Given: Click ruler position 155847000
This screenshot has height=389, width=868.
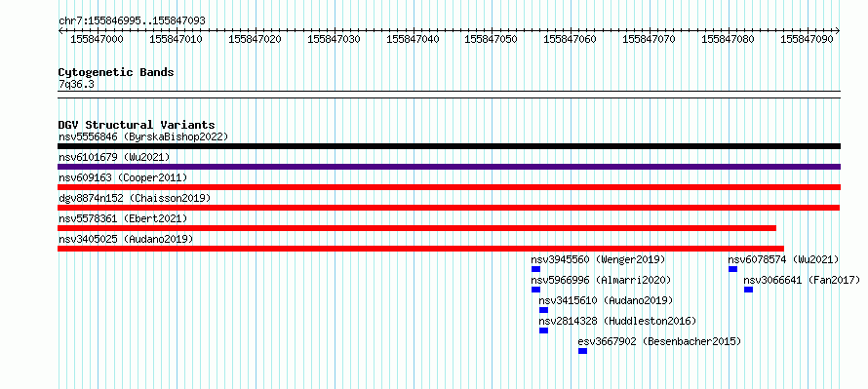Looking at the screenshot, I should pos(98,39).
